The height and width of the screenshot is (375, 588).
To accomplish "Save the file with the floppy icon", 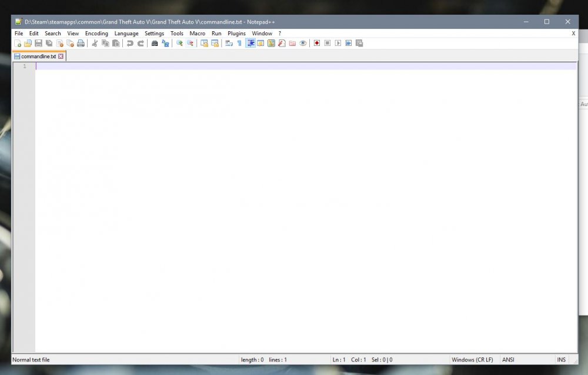I will pyautogui.click(x=38, y=43).
